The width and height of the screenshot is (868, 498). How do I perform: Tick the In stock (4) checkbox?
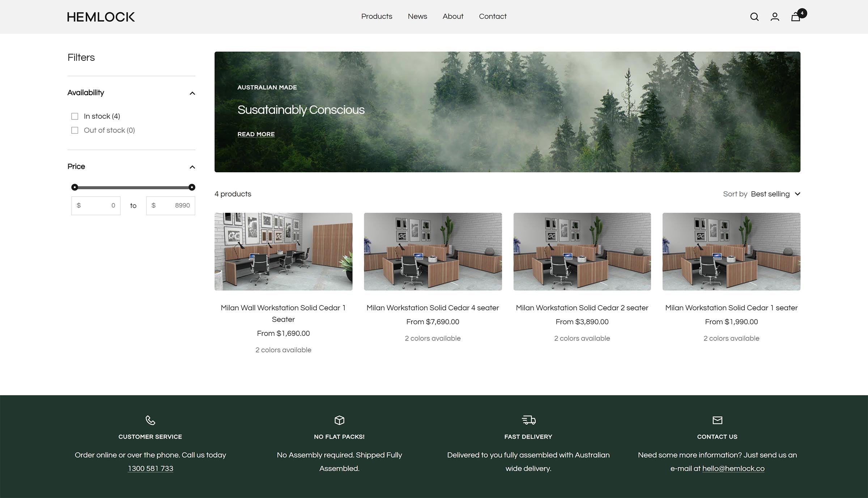[75, 116]
